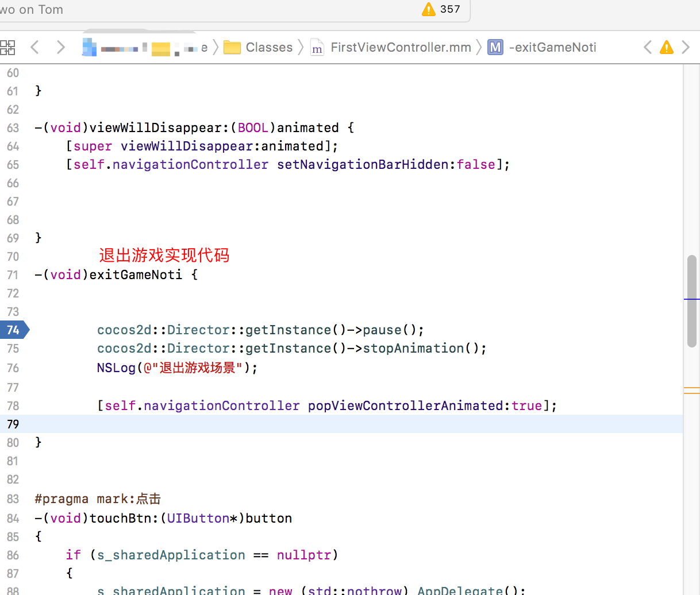Click the exitGameNoti method name
700x595 pixels.
[x=136, y=275]
